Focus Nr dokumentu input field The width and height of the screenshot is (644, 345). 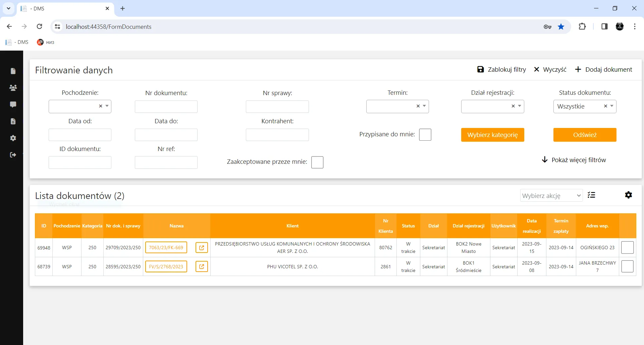166,107
